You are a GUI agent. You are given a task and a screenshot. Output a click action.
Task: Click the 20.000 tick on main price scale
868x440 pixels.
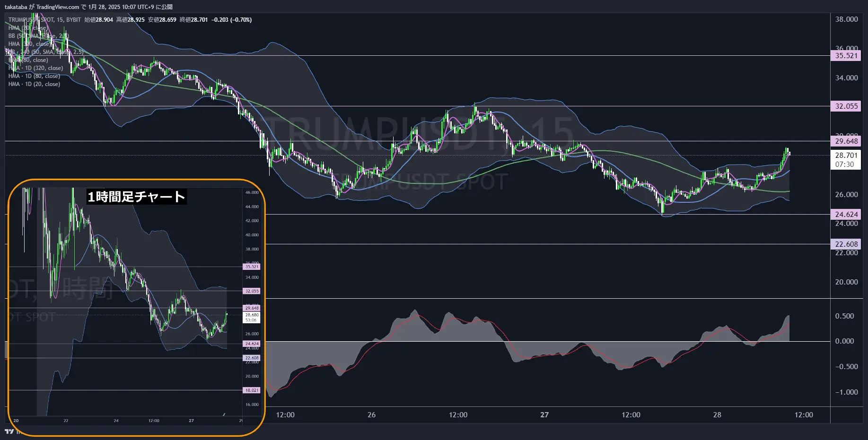pos(846,282)
